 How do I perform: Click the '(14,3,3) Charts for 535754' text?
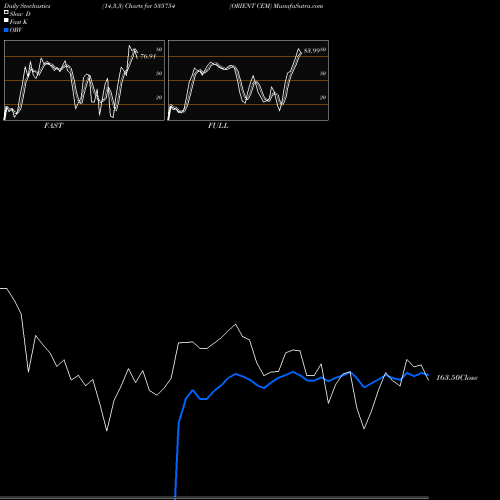(139, 6)
